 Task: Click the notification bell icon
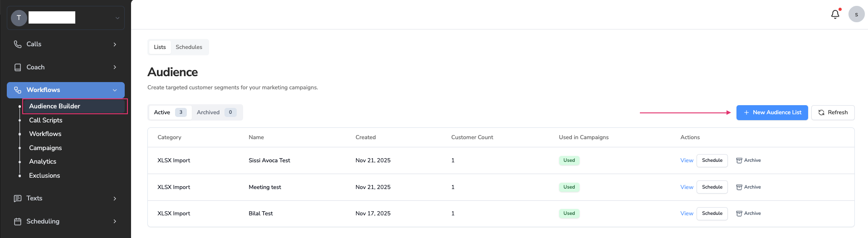[x=835, y=15]
